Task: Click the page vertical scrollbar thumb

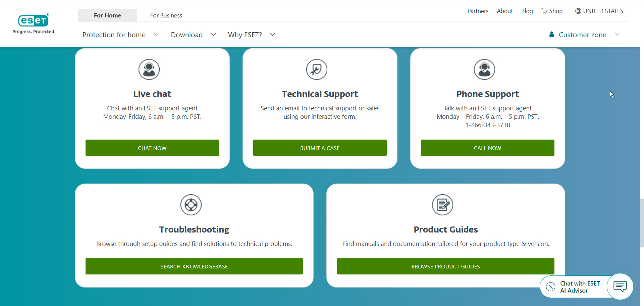Action: tap(642, 223)
